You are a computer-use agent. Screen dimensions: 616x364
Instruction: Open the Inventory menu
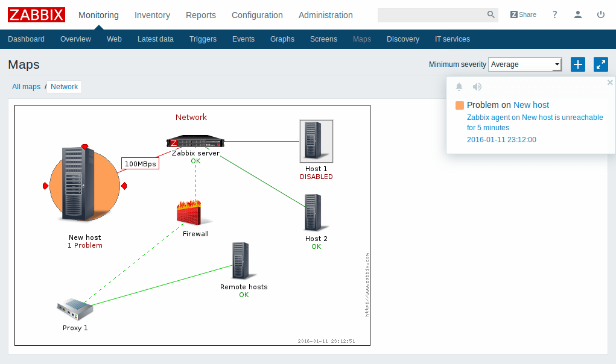click(152, 15)
